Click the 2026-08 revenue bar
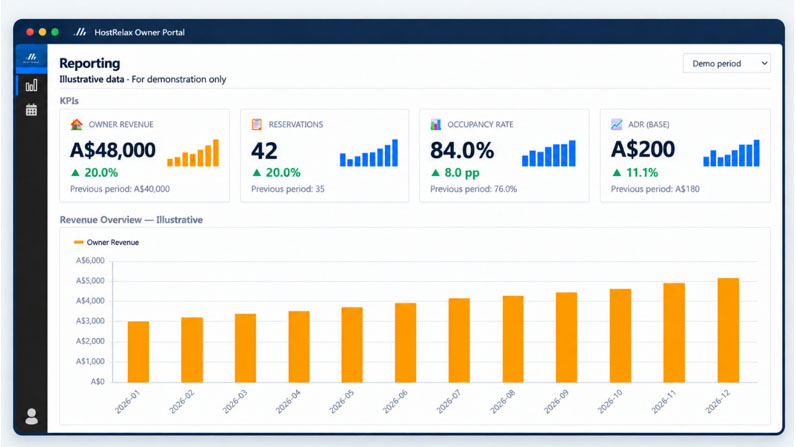 coord(513,339)
